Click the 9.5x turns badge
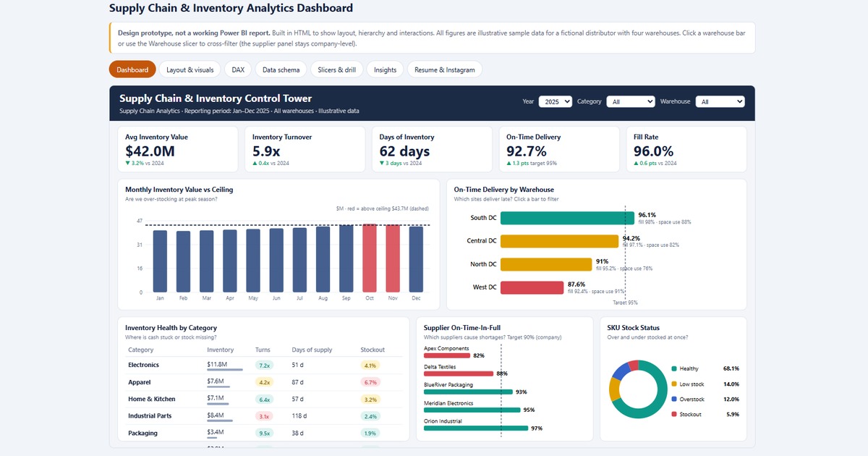 coord(264,433)
